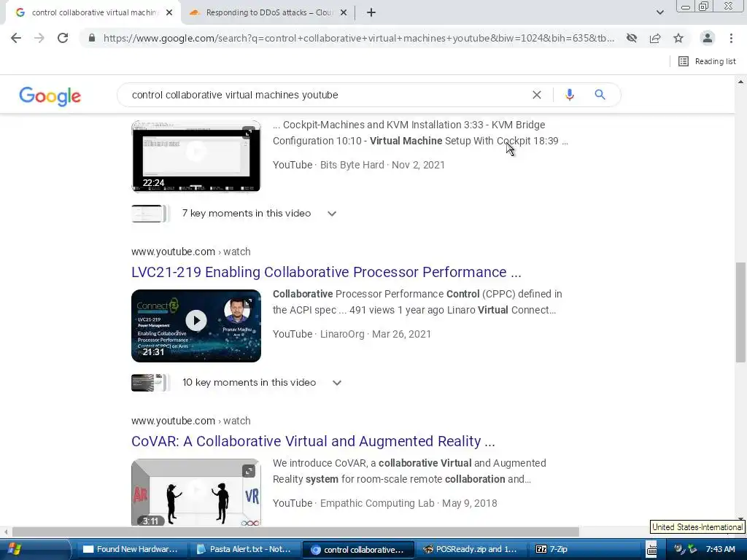The width and height of the screenshot is (747, 560).
Task: Go to Google home via logo
Action: [50, 96]
